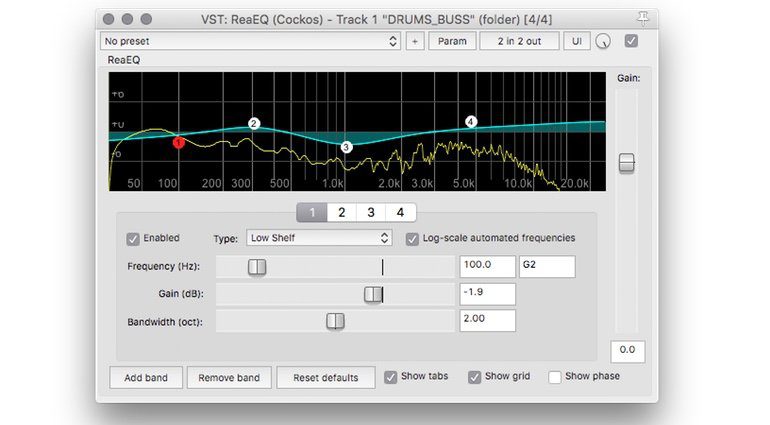Click the frequency value field 100.0
This screenshot has width=770, height=425.
click(487, 266)
